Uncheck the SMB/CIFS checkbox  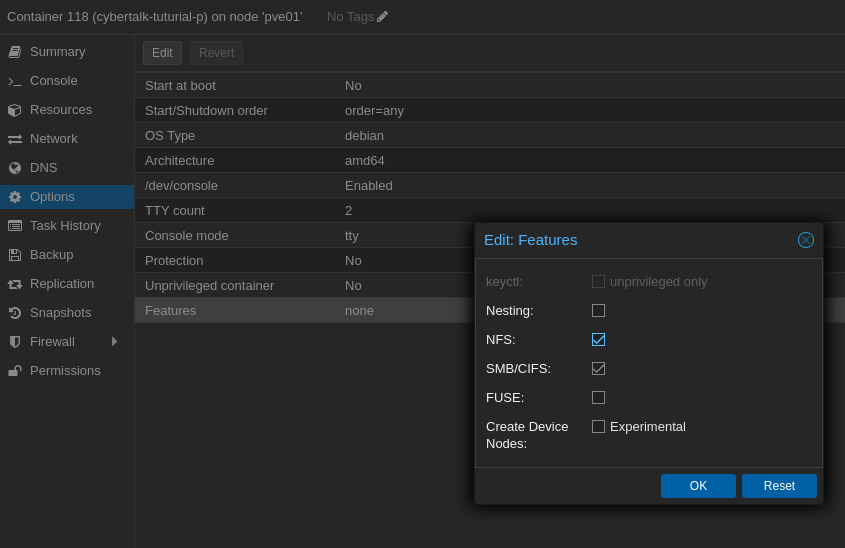click(598, 369)
